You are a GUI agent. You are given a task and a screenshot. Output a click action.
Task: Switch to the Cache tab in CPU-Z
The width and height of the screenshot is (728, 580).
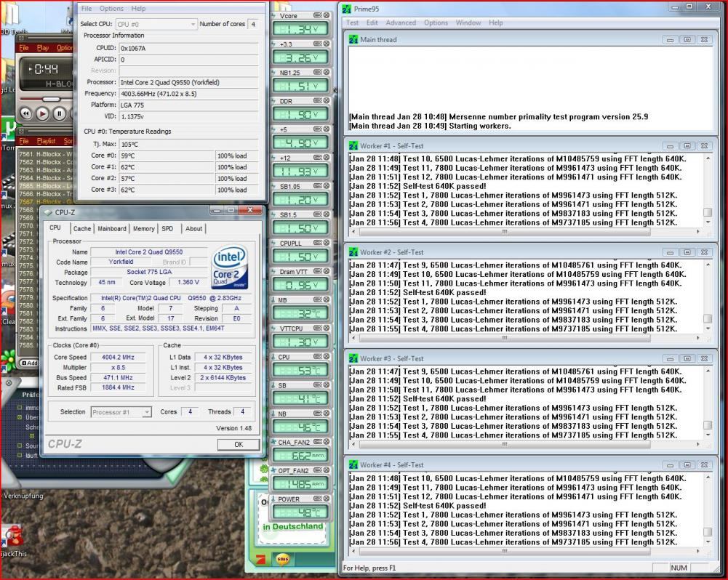point(82,229)
